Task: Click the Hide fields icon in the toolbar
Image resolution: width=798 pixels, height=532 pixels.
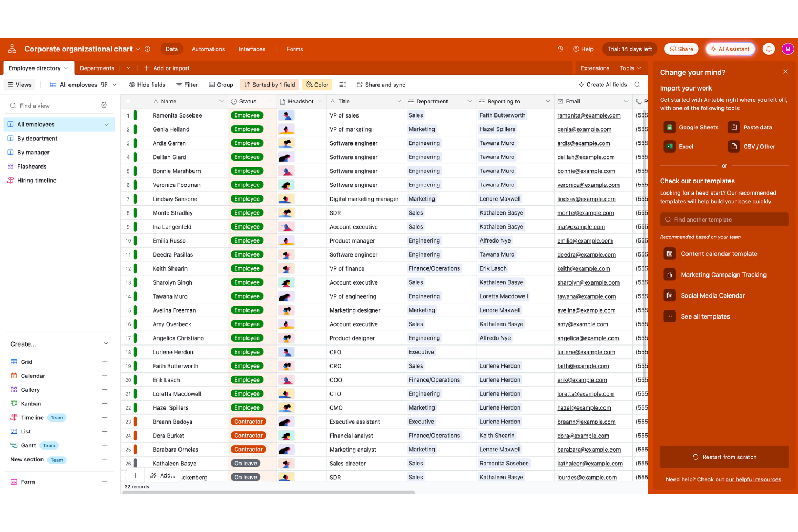Action: (131, 84)
